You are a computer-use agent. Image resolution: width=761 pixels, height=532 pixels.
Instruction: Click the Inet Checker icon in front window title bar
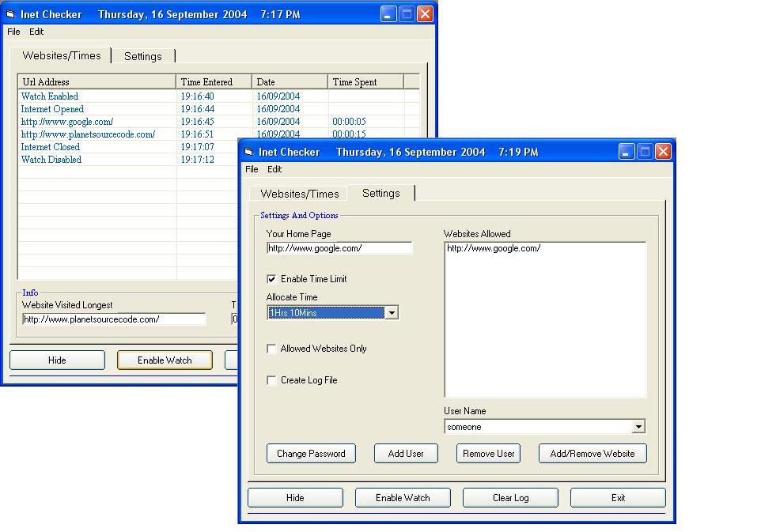248,152
